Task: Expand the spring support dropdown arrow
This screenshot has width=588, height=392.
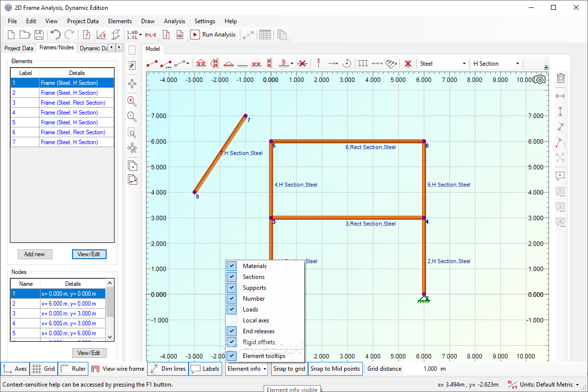Action: 292,64
